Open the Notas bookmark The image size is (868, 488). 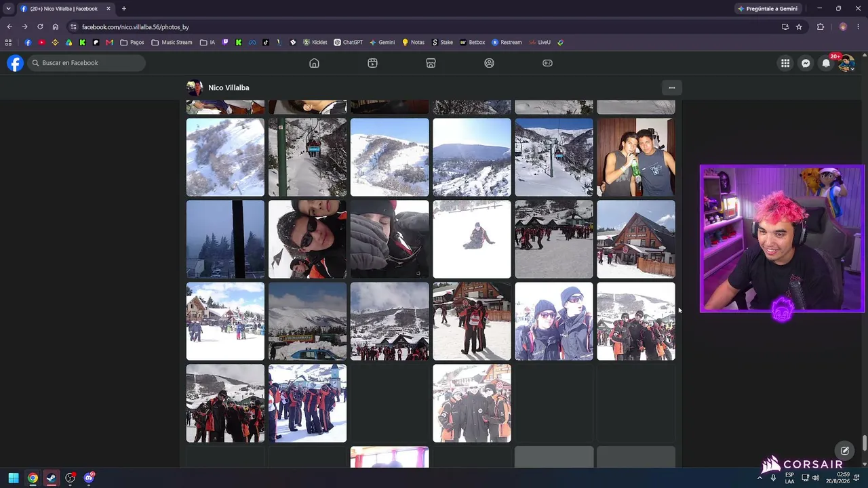(414, 42)
